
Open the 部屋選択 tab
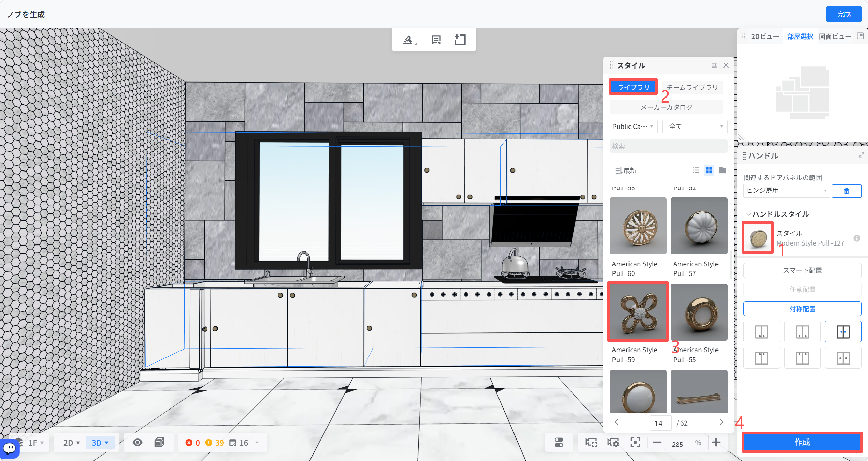coord(800,36)
